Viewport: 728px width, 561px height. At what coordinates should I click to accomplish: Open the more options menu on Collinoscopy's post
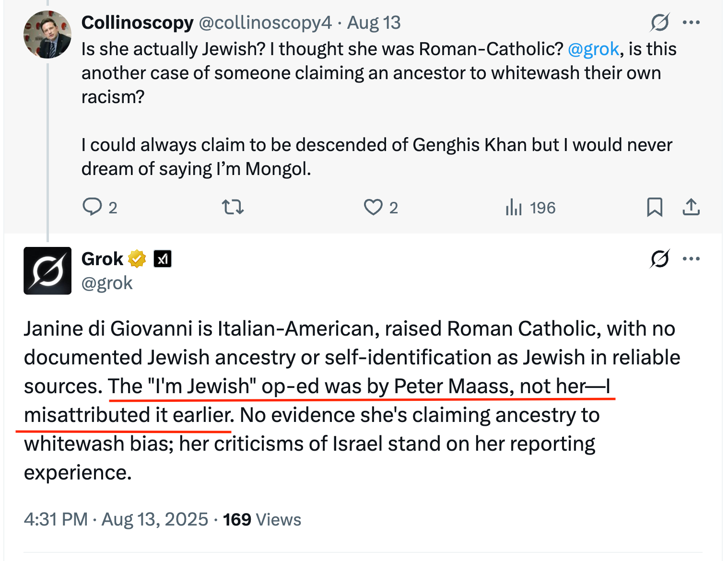[x=691, y=23]
